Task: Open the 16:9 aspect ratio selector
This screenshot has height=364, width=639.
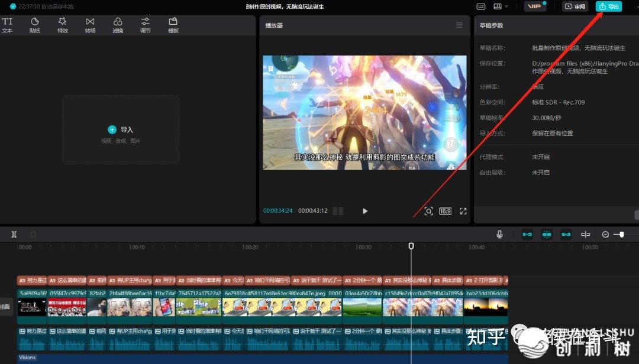Action: pyautogui.click(x=445, y=211)
